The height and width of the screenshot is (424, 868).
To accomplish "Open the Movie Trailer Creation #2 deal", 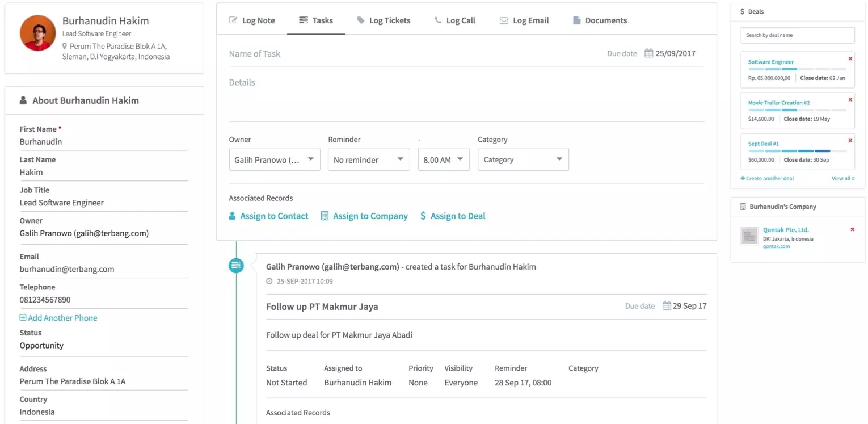I will [778, 103].
